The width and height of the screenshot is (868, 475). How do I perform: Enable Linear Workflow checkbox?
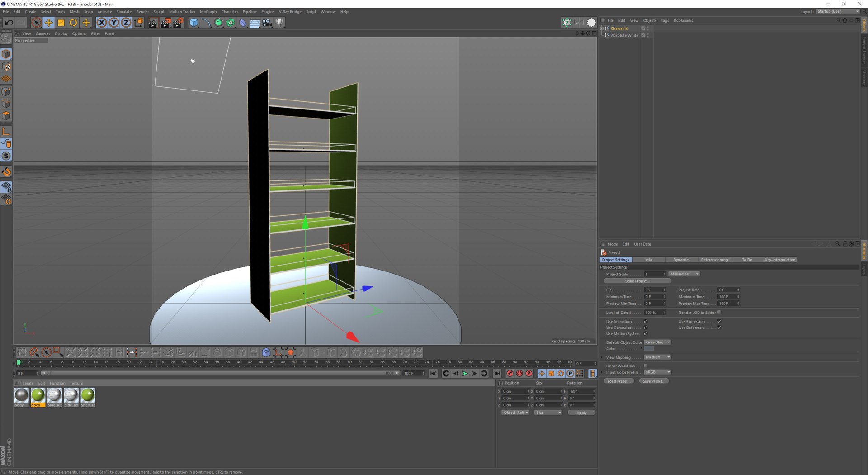pos(646,366)
